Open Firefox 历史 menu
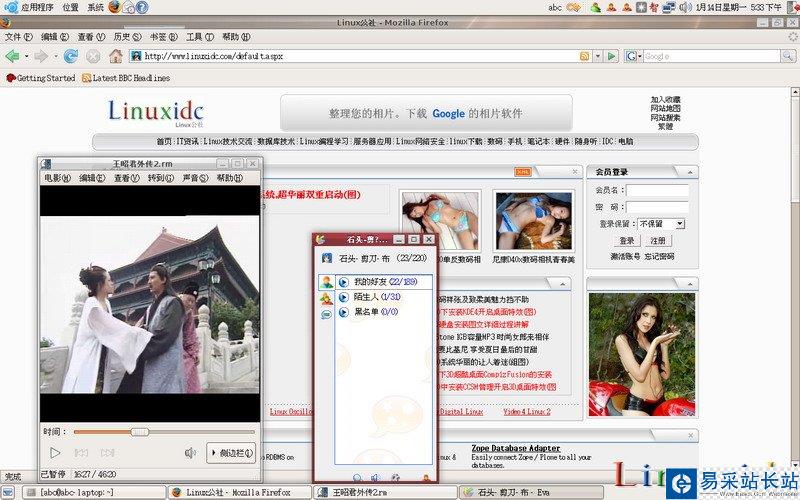The height and width of the screenshot is (500, 800). [x=127, y=37]
